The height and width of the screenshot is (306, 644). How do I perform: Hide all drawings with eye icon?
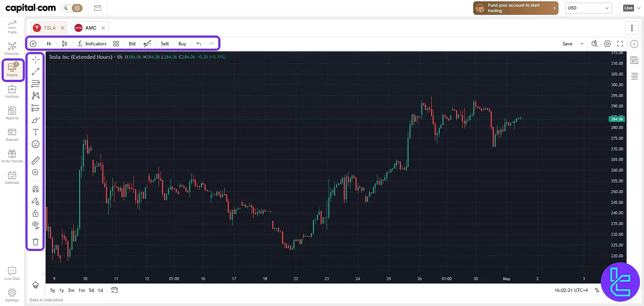(x=36, y=225)
